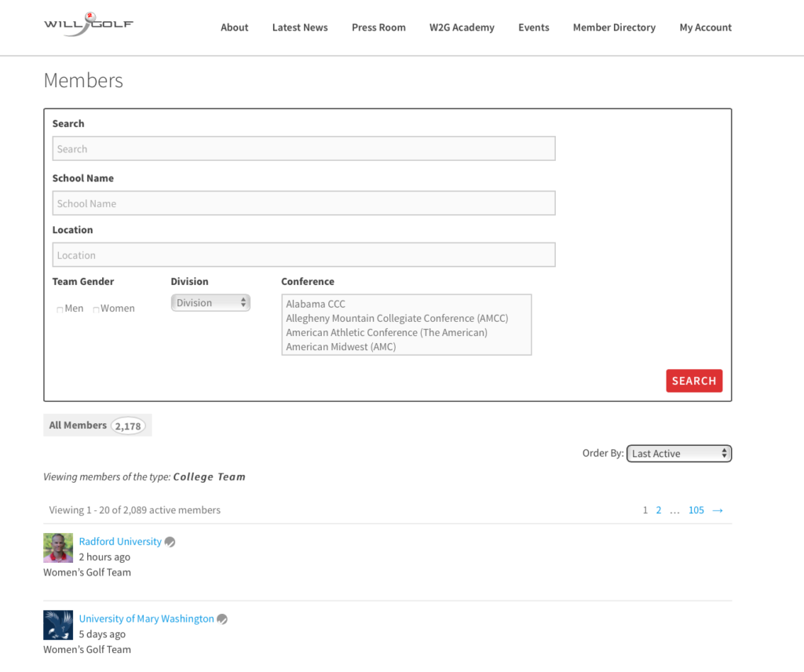Click the badge icon next to Radford University
The height and width of the screenshot is (672, 804).
(170, 542)
